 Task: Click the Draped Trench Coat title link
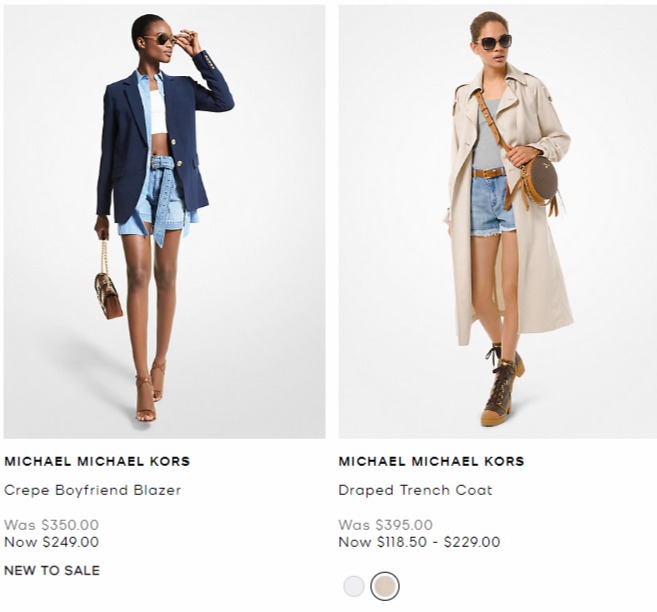tap(415, 490)
